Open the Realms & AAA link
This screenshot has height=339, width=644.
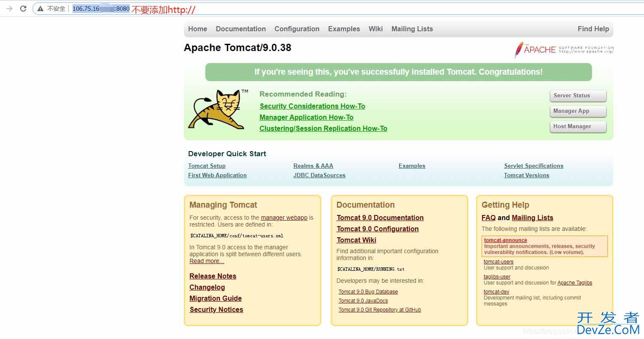click(x=313, y=166)
